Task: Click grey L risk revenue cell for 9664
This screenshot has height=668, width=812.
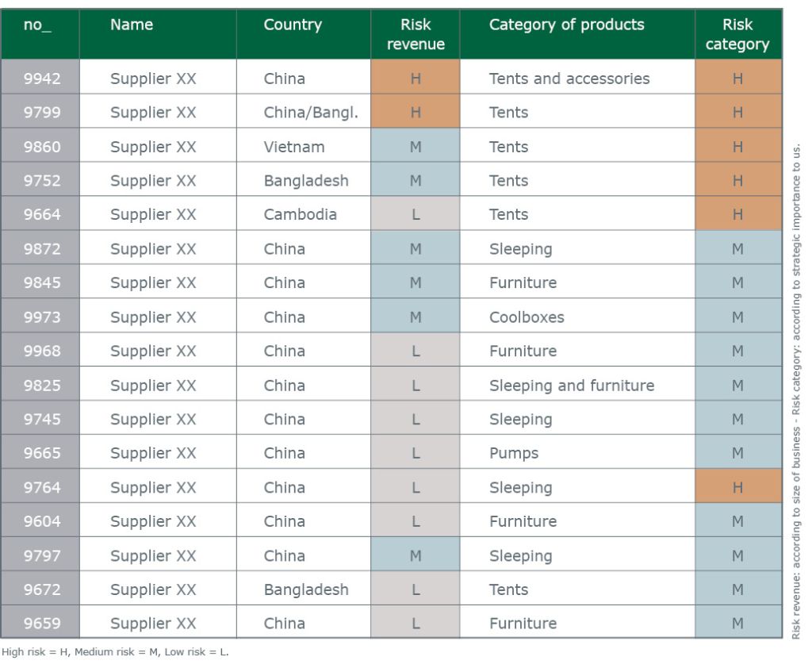Action: click(x=416, y=214)
